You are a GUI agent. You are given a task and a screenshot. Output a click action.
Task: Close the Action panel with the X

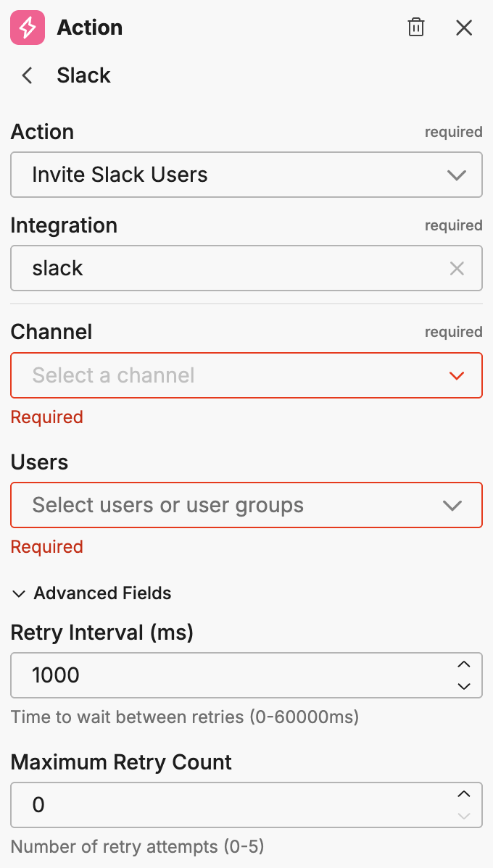click(464, 28)
